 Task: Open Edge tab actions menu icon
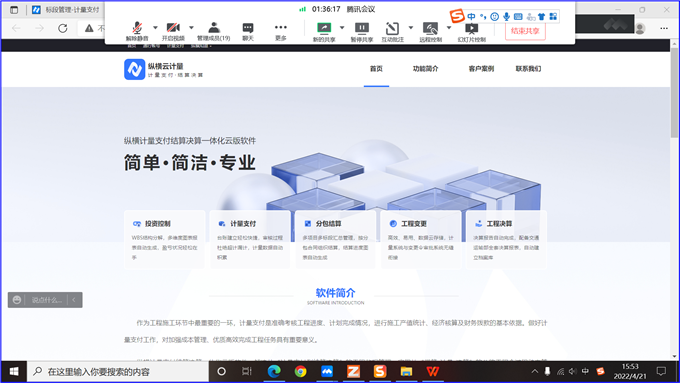click(x=14, y=10)
